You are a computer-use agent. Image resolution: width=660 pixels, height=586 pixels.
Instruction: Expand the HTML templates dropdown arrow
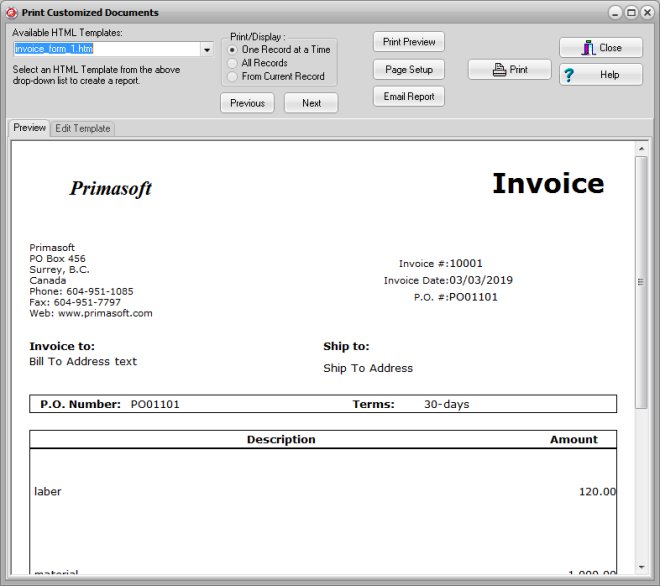[207, 49]
